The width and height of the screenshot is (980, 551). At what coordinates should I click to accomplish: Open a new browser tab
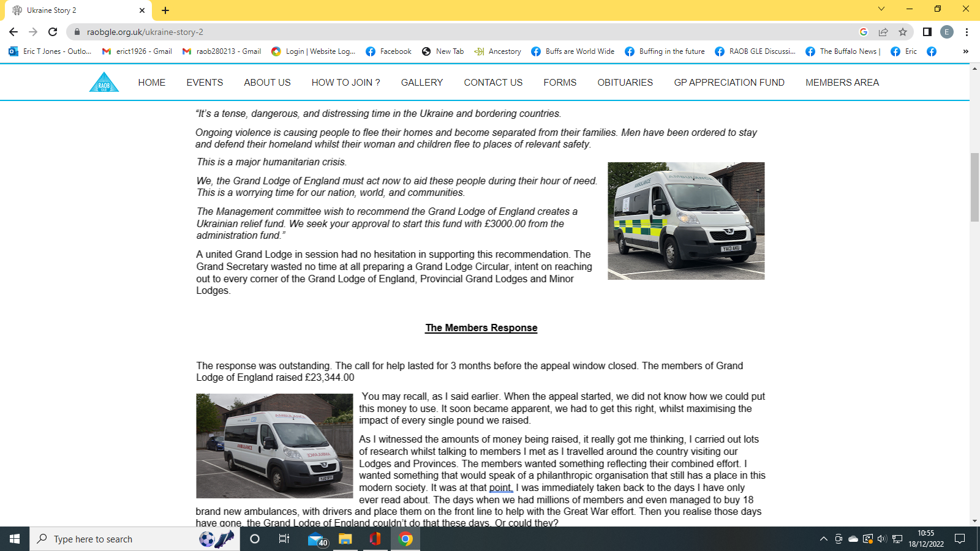pos(165,10)
